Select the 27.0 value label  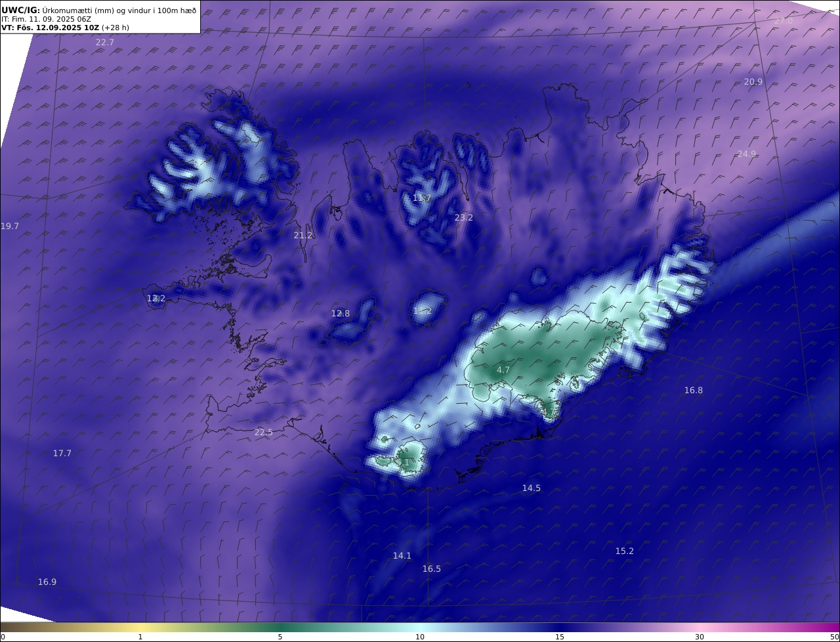coord(784,21)
